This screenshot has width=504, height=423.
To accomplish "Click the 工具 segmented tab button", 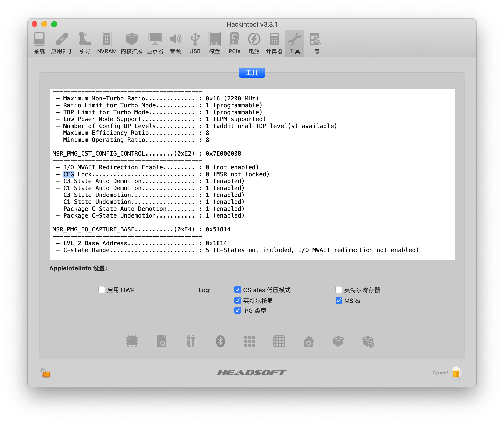I will (x=252, y=72).
